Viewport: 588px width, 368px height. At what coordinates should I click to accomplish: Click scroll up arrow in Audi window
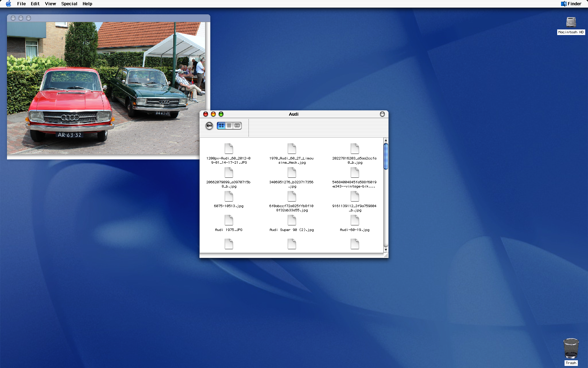click(x=386, y=140)
